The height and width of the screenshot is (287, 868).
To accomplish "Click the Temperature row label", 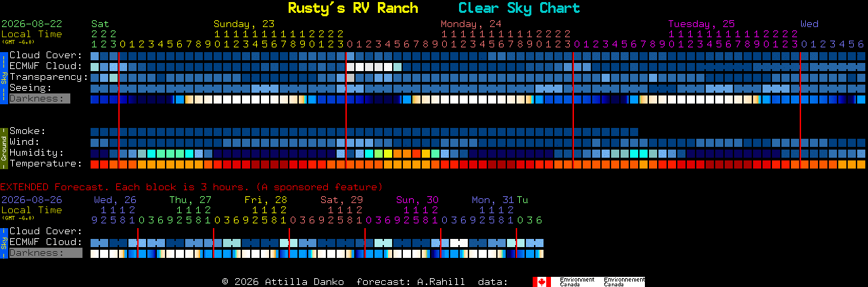I will tap(45, 164).
